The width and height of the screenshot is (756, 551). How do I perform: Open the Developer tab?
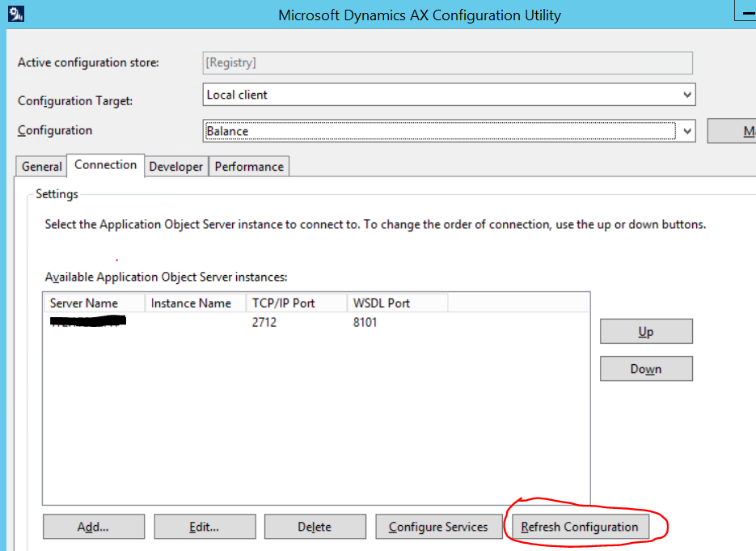point(176,167)
